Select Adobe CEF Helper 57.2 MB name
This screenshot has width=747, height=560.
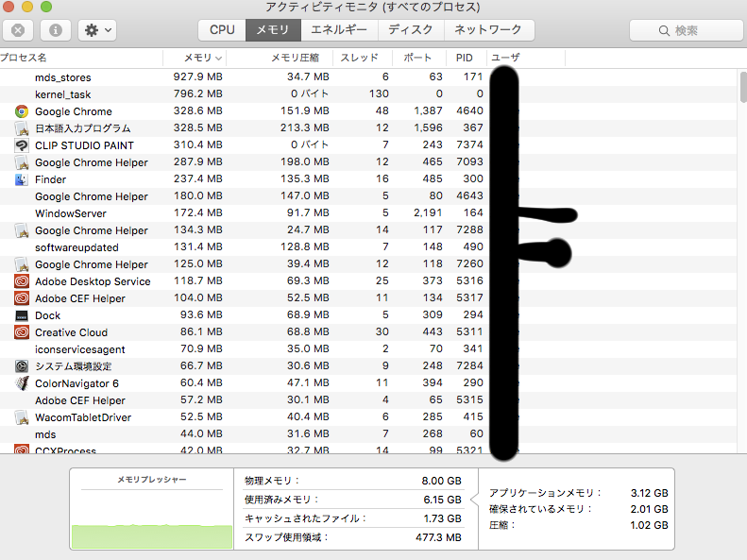click(x=80, y=400)
